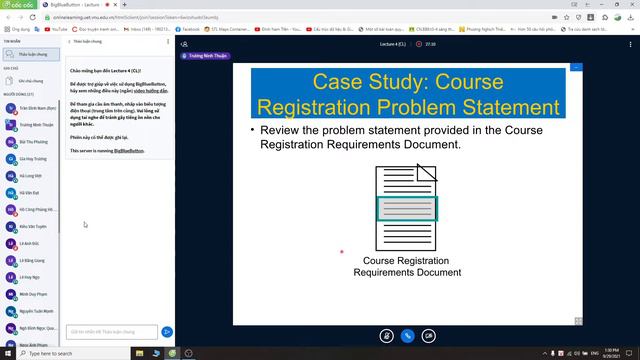The image size is (640, 360).
Task: Focus the chat message input field
Action: coord(112,332)
